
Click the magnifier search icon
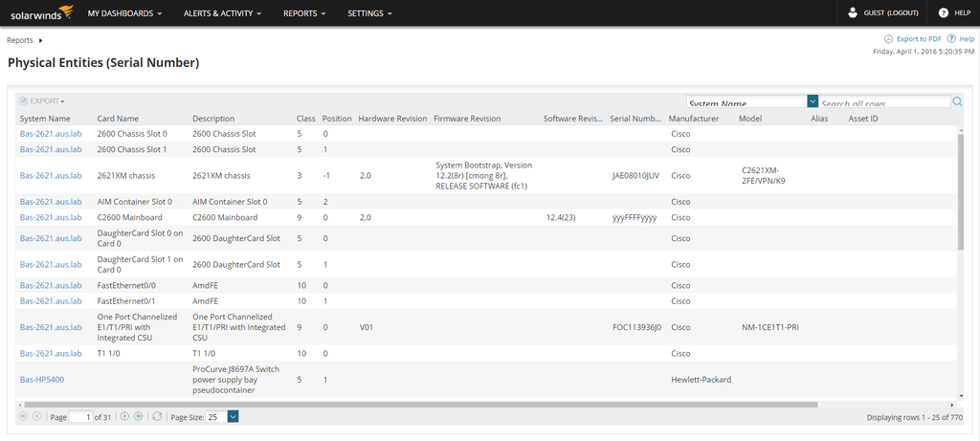pos(957,101)
